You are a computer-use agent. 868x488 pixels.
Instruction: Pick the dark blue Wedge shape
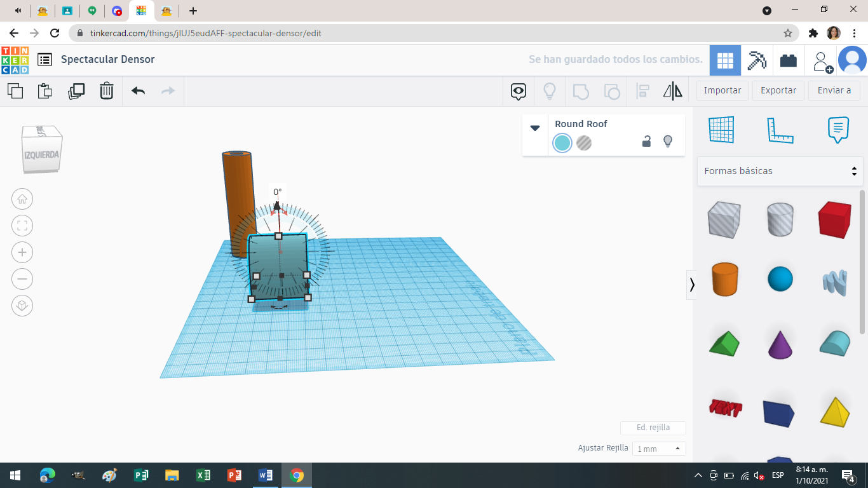779,414
